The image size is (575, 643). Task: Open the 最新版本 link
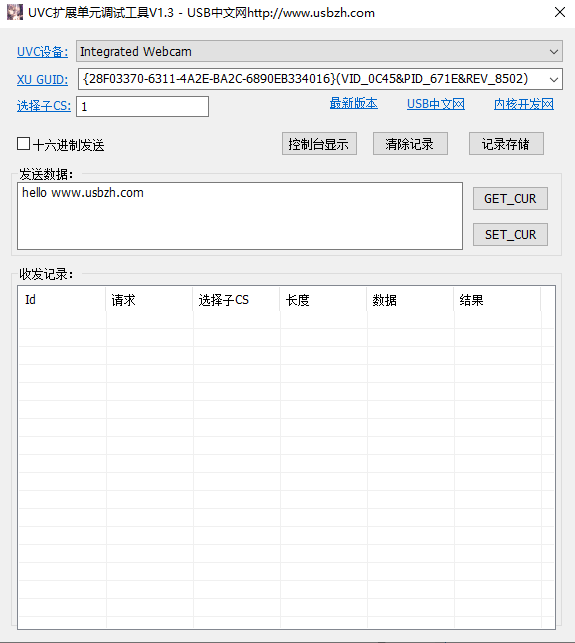(x=354, y=104)
